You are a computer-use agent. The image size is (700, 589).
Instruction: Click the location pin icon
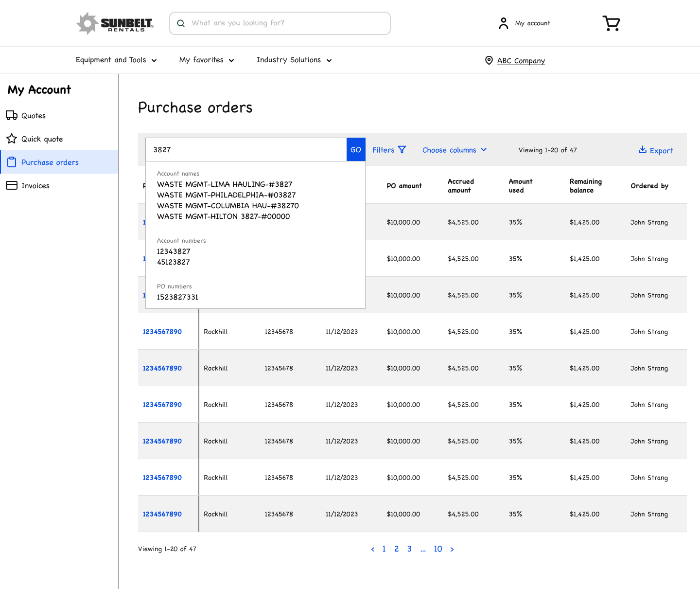click(489, 60)
